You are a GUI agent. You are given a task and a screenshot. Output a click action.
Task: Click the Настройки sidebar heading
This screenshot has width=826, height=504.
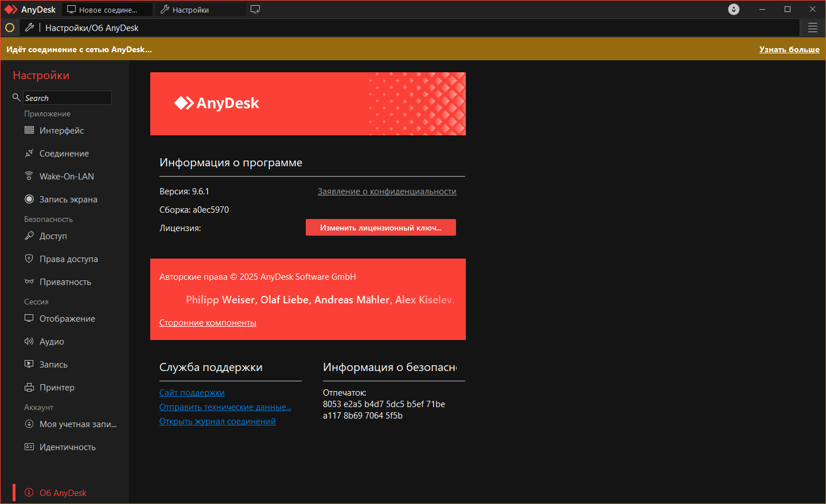41,75
